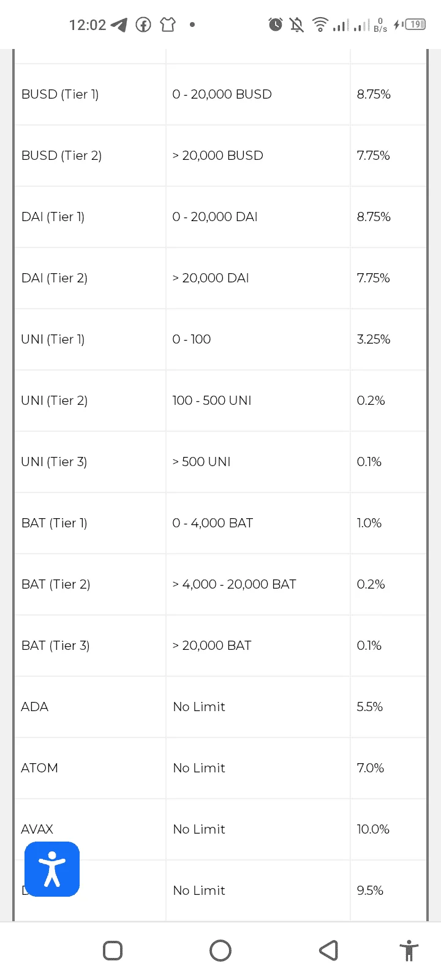441x980 pixels.
Task: Tap the Facebook notification icon
Action: (143, 24)
